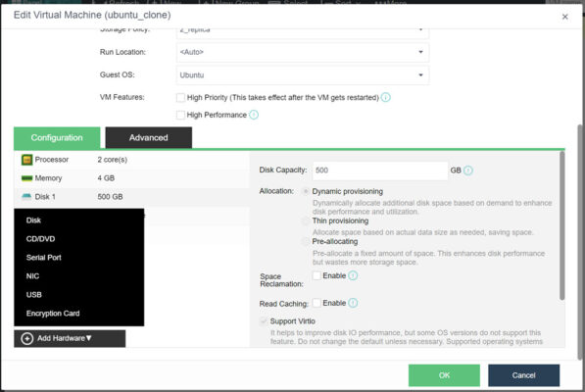The width and height of the screenshot is (585, 392).
Task: Select the Processor 2 core(s) row
Action: click(131, 160)
